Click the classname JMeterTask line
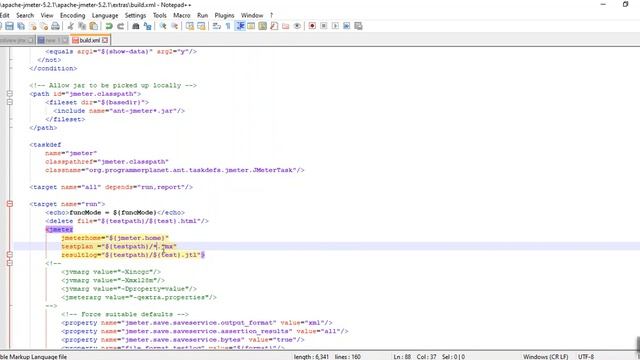The height and width of the screenshot is (360, 640). (175, 170)
